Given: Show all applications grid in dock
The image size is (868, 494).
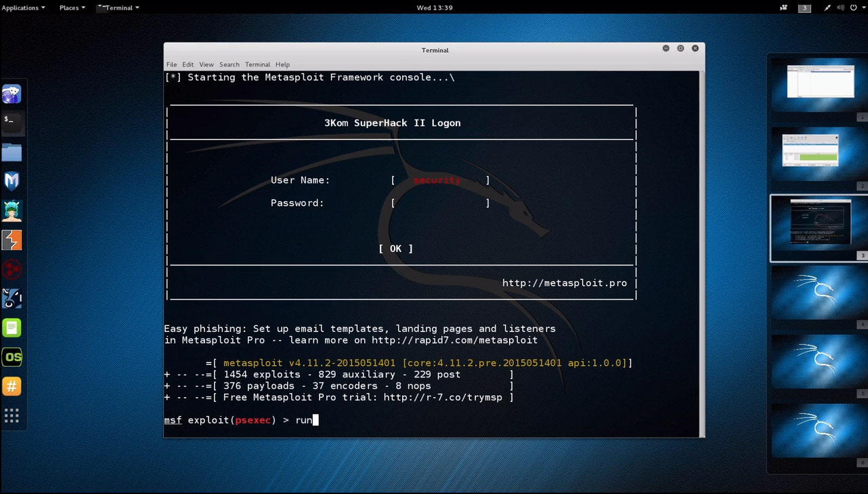Looking at the screenshot, I should click(x=12, y=415).
